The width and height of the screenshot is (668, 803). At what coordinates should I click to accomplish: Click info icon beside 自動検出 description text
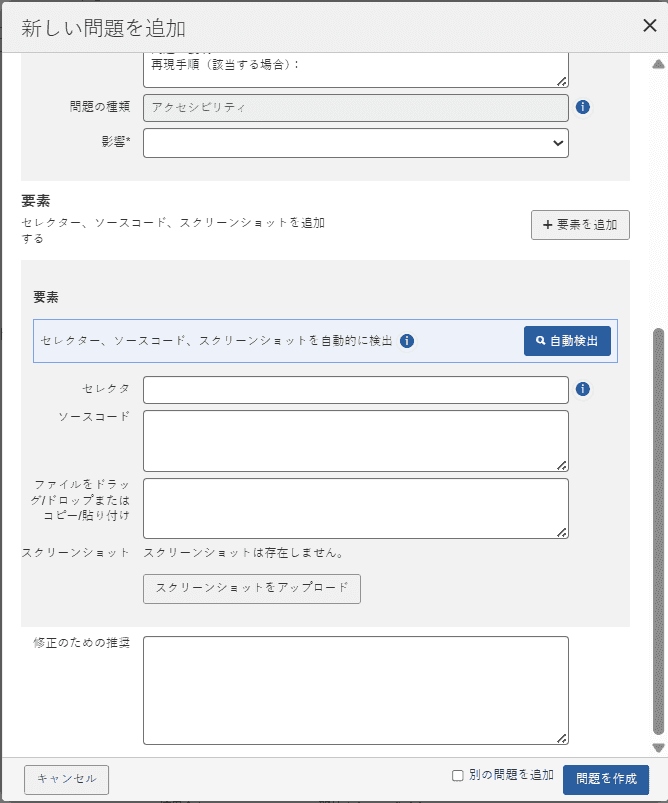[407, 341]
